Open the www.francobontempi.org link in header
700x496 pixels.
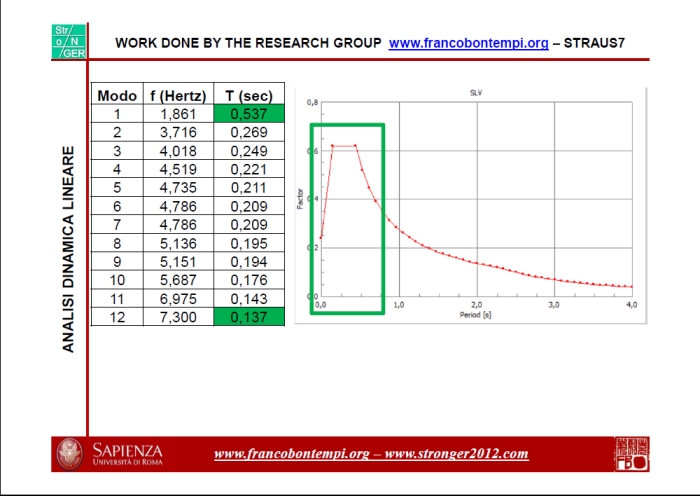pyautogui.click(x=468, y=43)
